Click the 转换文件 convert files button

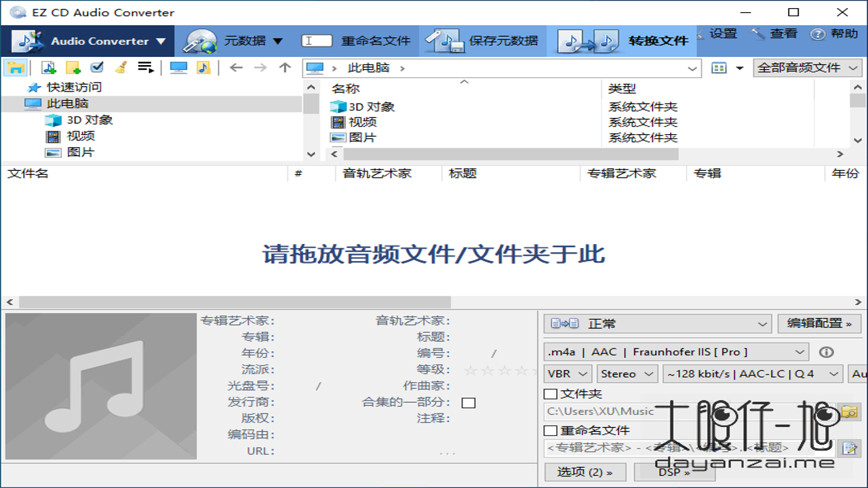[623, 41]
